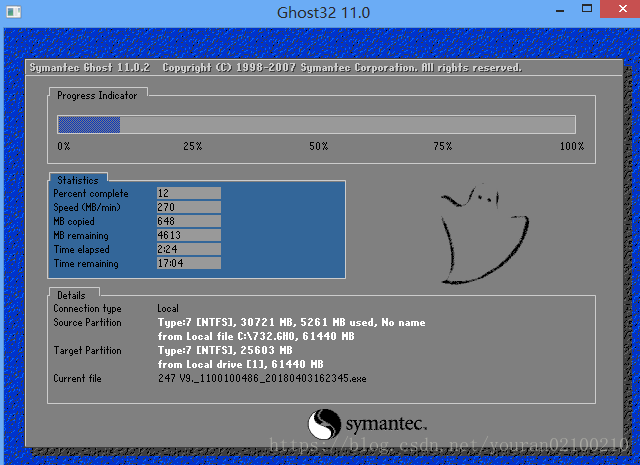Click 'from Local drive [1], 61440 MB' line
This screenshot has height=465, width=640.
tap(240, 364)
